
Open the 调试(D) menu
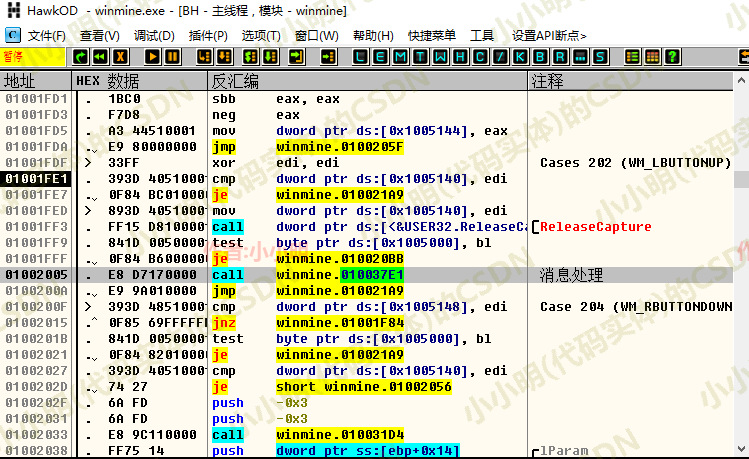(154, 36)
